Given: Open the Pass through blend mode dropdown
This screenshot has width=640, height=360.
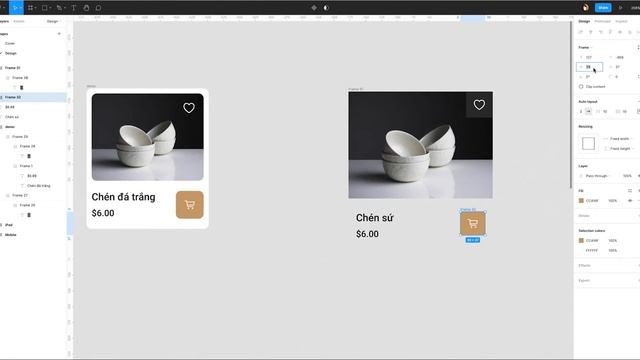Looking at the screenshot, I should (596, 176).
